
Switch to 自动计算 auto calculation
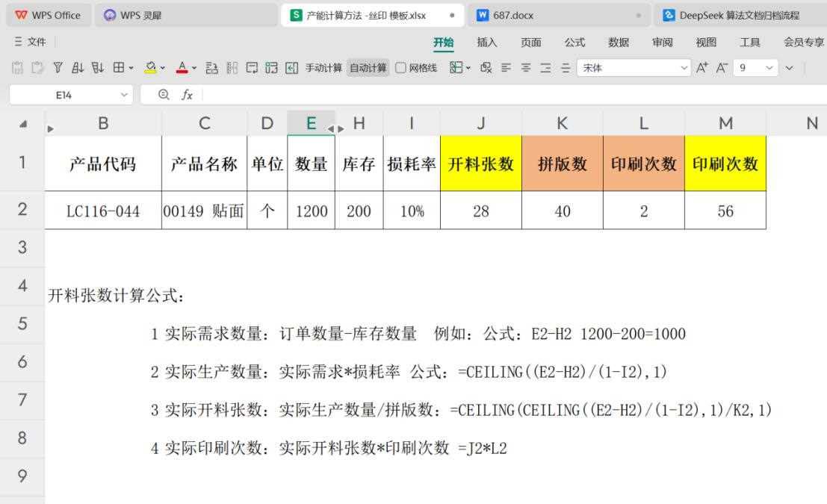tap(368, 67)
